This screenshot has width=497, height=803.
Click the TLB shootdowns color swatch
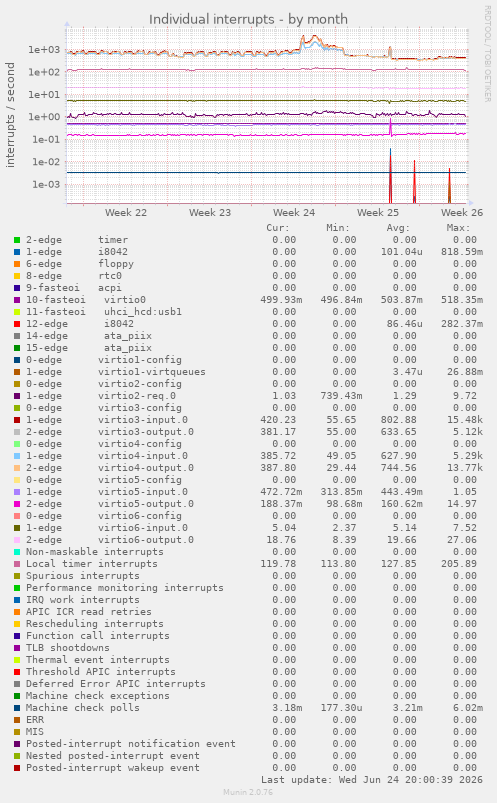[x=17, y=648]
